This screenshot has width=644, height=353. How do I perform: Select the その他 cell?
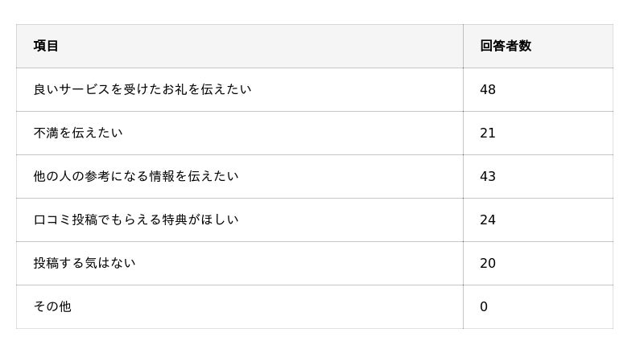click(52, 306)
